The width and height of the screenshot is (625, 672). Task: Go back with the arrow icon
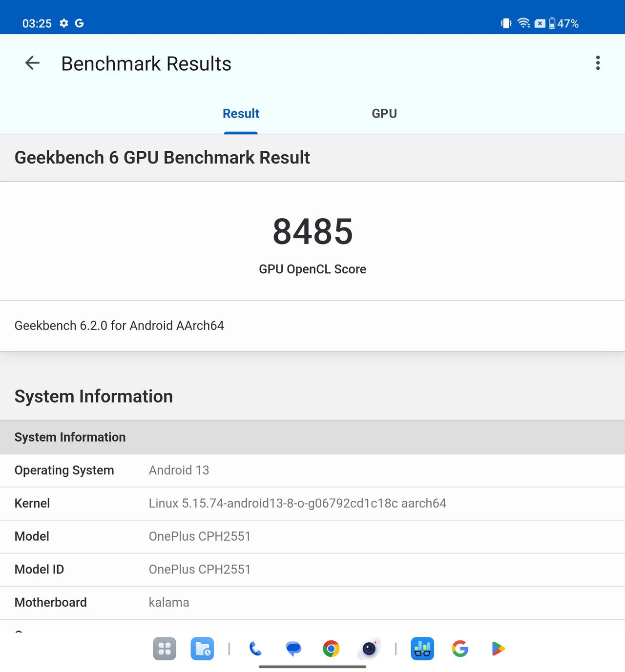point(32,63)
